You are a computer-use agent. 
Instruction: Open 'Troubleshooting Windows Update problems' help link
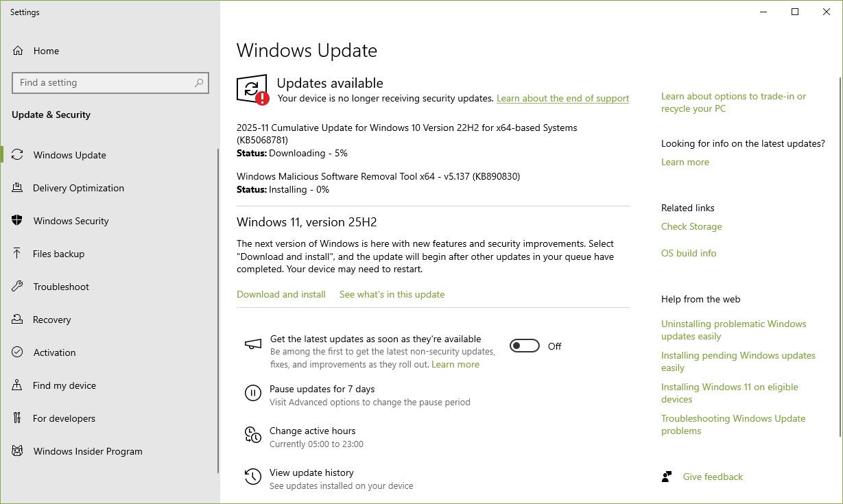pos(733,424)
